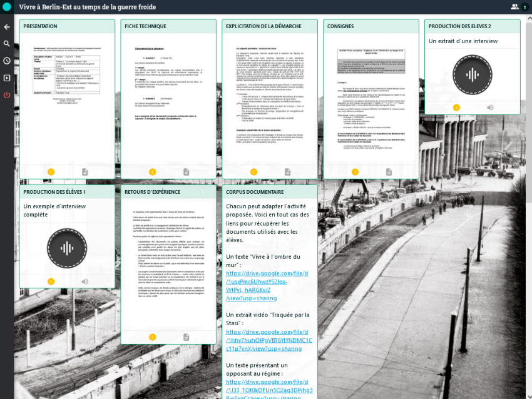Image resolution: width=532 pixels, height=399 pixels.
Task: Open the document icon on FICHE TECHNIQUE
Action: tap(186, 172)
